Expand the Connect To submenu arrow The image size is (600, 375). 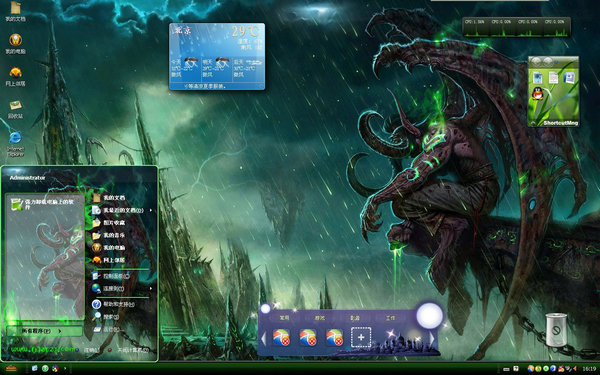(151, 288)
